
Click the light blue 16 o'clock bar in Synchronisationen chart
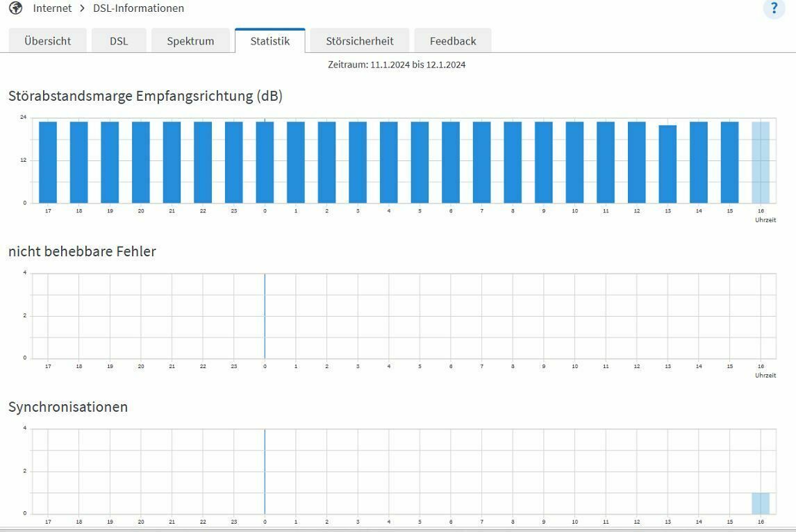point(761,503)
